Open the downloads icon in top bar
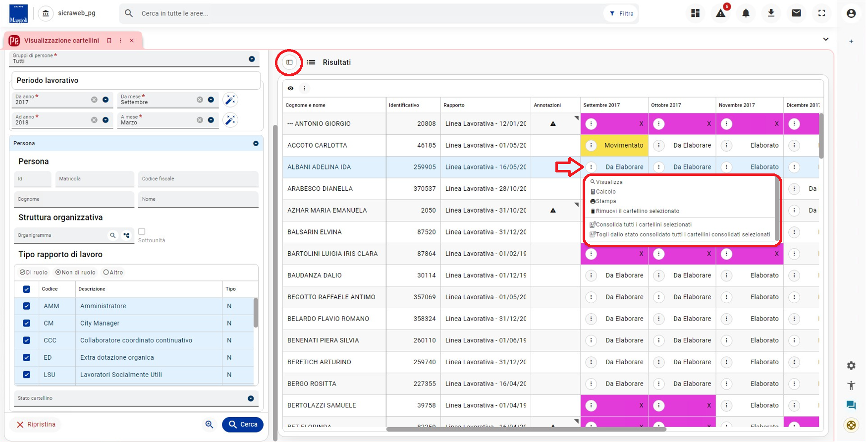This screenshot has height=442, width=868. tap(771, 13)
